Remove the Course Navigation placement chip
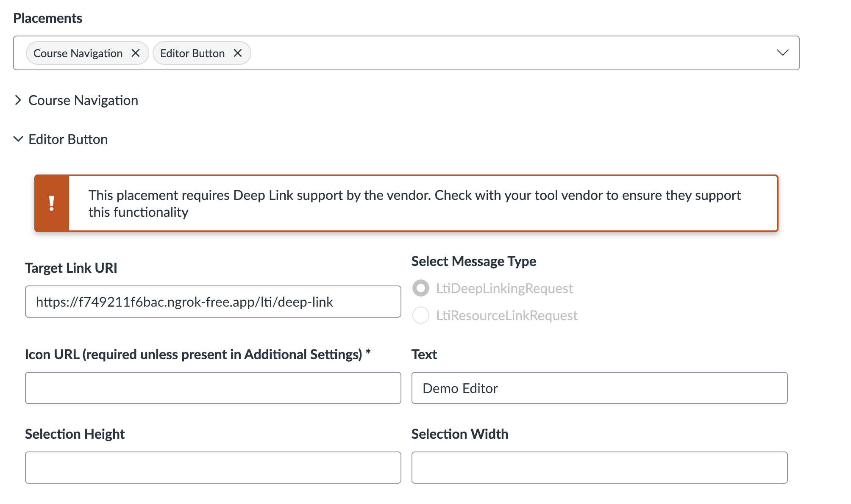Image resolution: width=851 pixels, height=504 pixels. [x=136, y=53]
